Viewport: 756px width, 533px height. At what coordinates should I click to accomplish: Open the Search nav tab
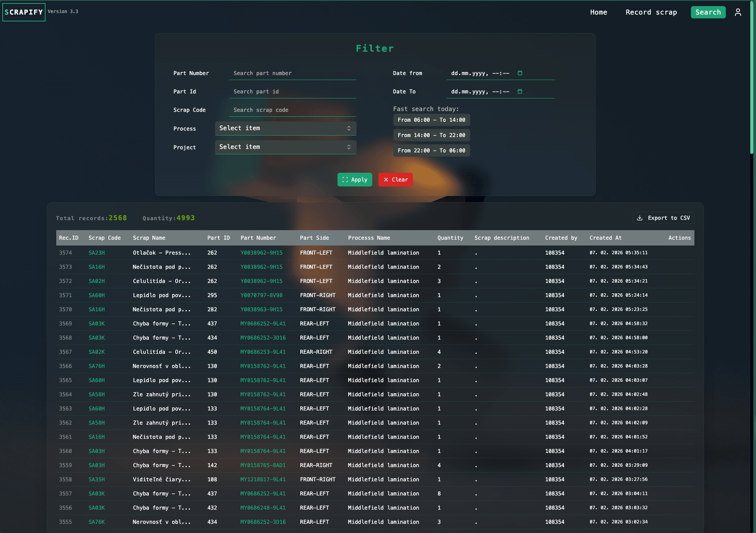[708, 12]
